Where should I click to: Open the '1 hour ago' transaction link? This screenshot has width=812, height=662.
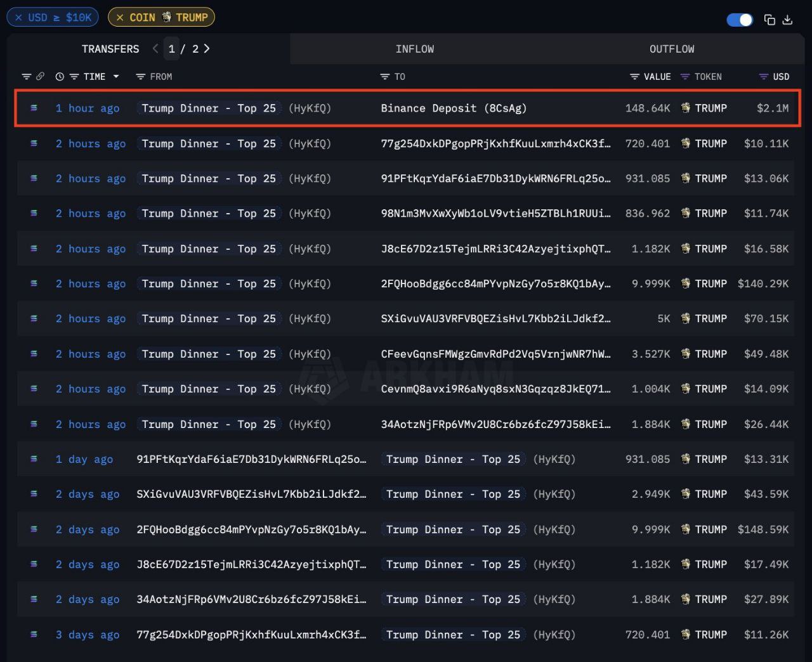(x=88, y=108)
